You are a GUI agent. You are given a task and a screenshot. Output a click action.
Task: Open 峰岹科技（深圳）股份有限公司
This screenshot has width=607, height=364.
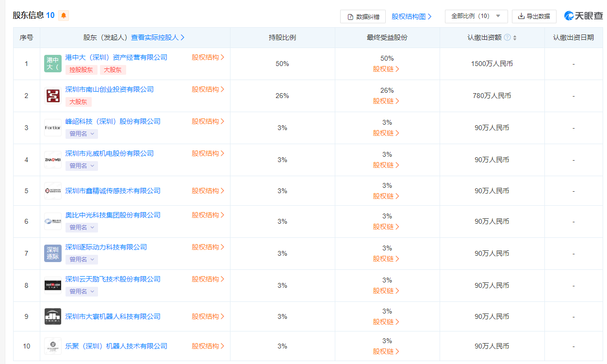click(x=113, y=121)
